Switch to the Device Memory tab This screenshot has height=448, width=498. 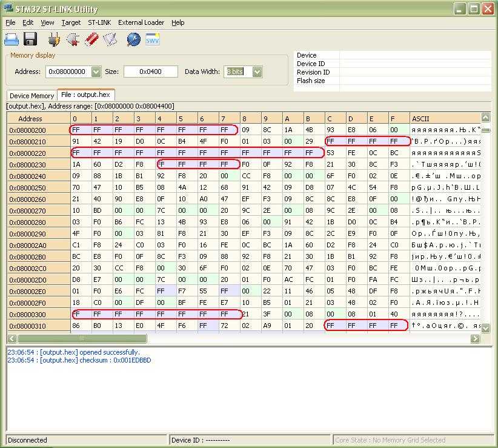coord(32,96)
